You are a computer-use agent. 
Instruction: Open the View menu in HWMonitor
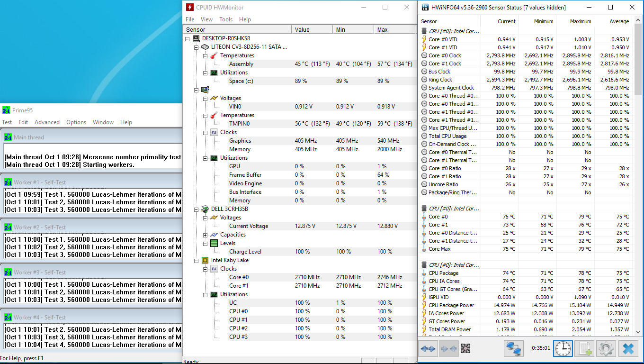[x=206, y=19]
